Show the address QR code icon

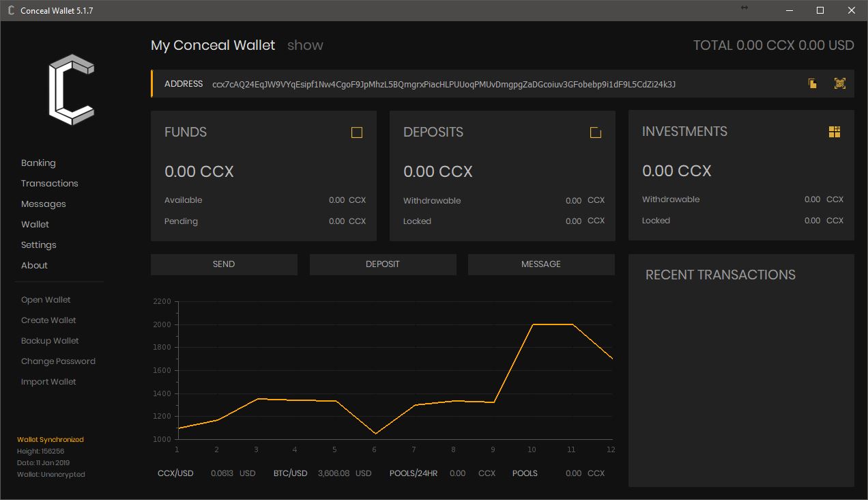(x=840, y=83)
